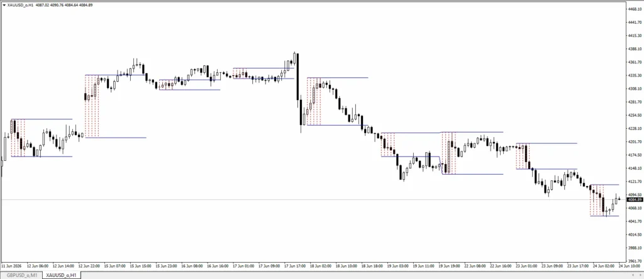This screenshot has height=279, width=644.
Task: Click price scale value 4228.10
Action: click(635, 128)
